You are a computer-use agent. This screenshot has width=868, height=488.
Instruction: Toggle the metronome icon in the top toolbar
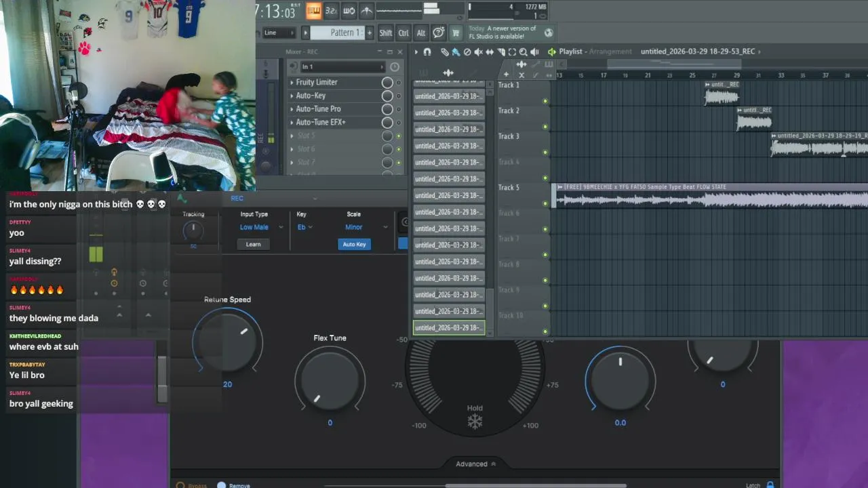(366, 11)
